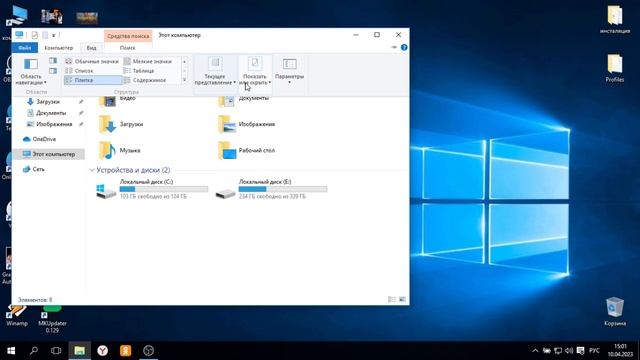Select Загрузки in navigation pane

pyautogui.click(x=48, y=102)
